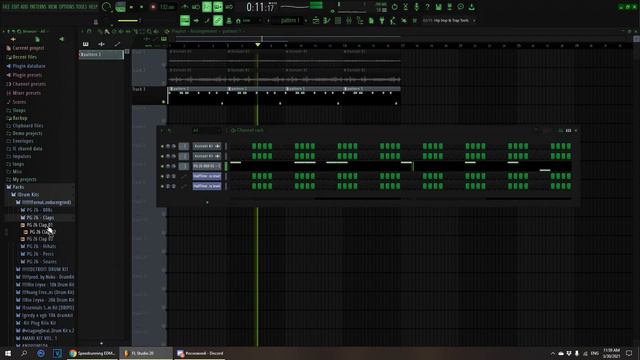This screenshot has height=360, width=640.
Task: Open the view mixer icon
Action: point(349,20)
